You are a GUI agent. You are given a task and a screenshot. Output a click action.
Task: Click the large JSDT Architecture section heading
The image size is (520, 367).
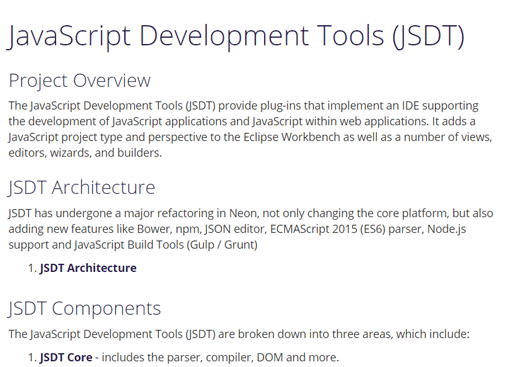click(82, 187)
